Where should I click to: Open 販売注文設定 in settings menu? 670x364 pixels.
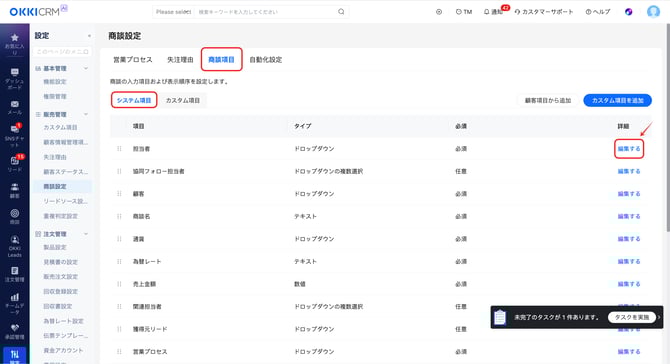(x=61, y=277)
